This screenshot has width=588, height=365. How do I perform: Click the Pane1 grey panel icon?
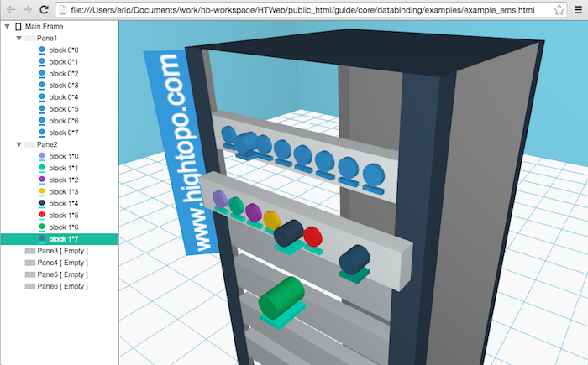[30, 39]
